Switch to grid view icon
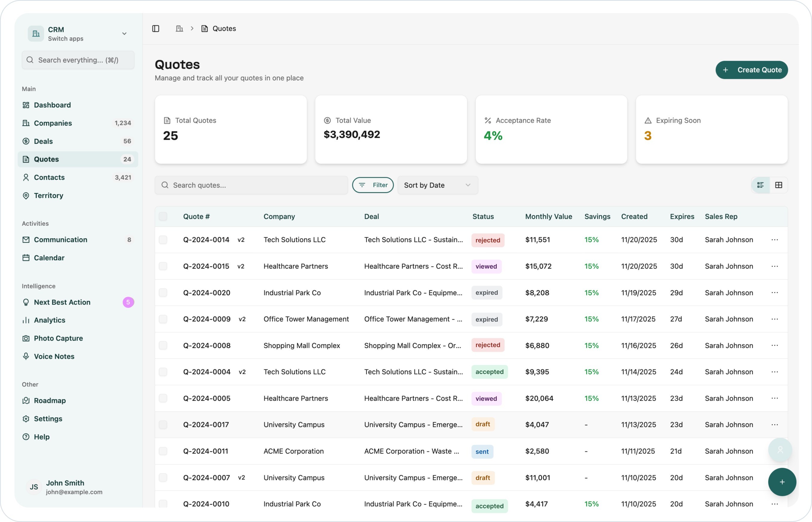Viewport: 812px width, 522px height. 779,185
